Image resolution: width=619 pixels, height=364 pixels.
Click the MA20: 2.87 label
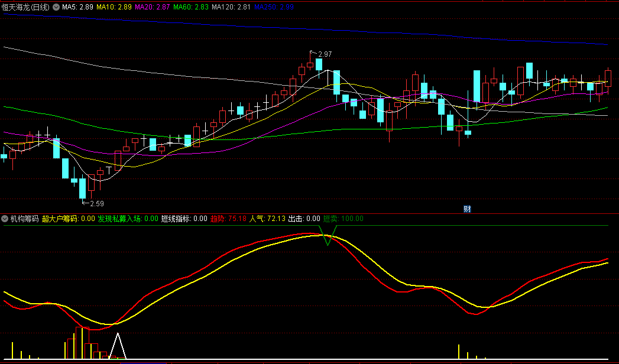pyautogui.click(x=153, y=7)
